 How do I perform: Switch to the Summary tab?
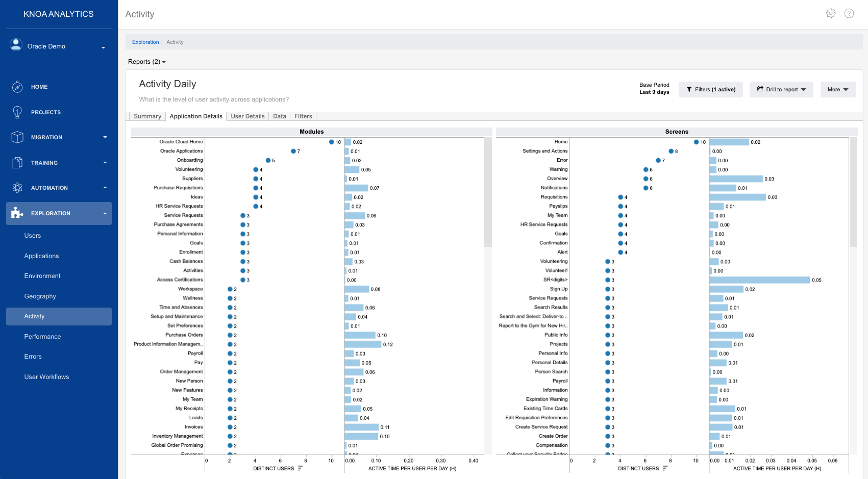coord(147,116)
